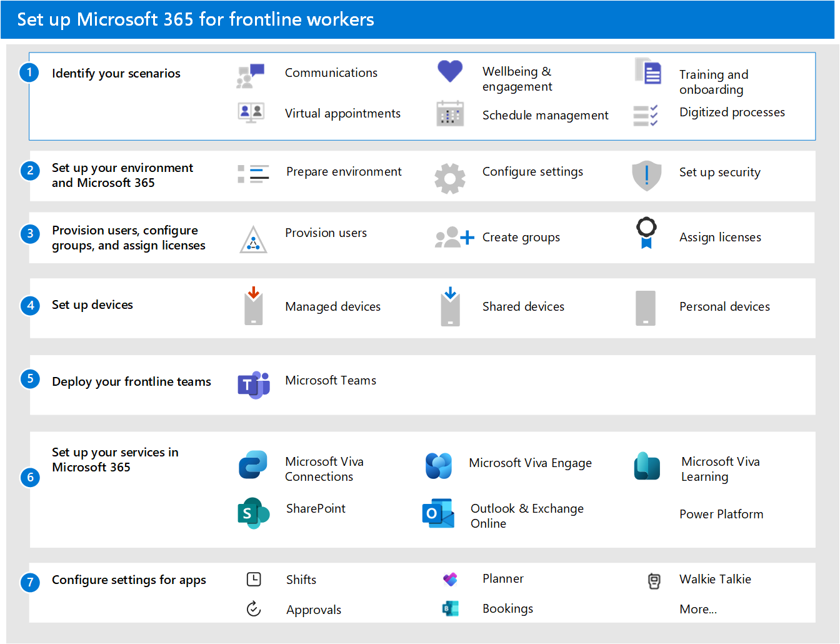Viewport: 840px width, 644px height.
Task: Select the Approvals app label
Action: (314, 610)
